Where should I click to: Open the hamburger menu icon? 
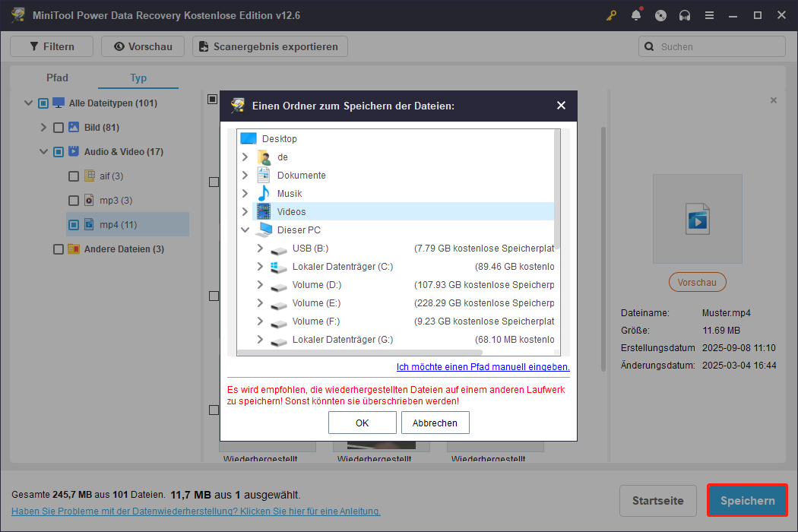[x=708, y=15]
